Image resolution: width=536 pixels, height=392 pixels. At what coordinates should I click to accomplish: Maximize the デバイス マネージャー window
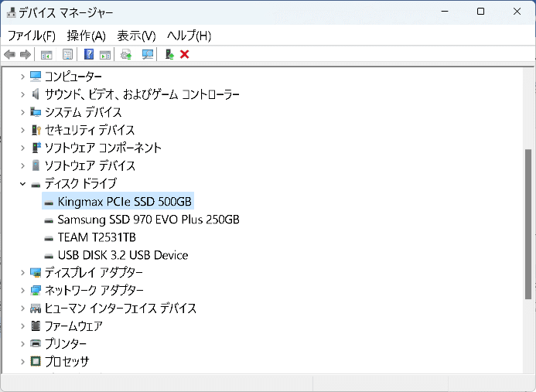[480, 12]
